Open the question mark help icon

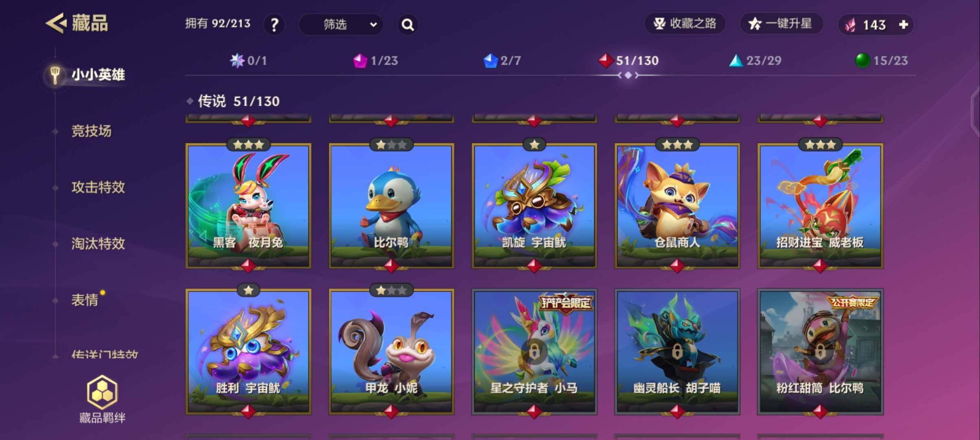coord(274,25)
